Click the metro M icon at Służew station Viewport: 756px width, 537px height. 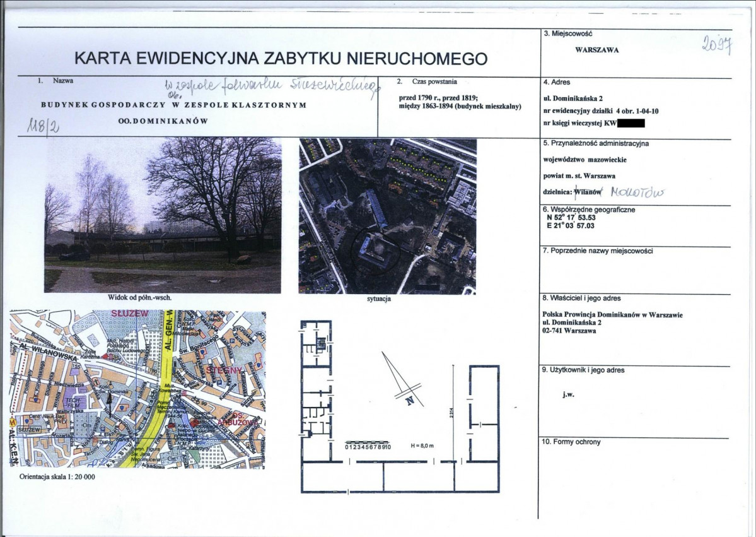pos(12,421)
